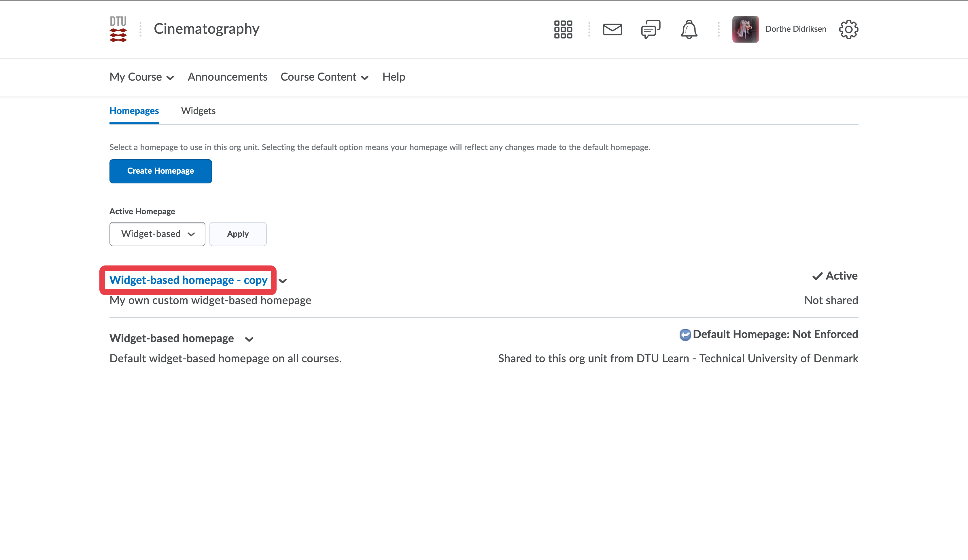Expand the My Course menu
Image resolution: width=968 pixels, height=560 pixels.
coord(141,77)
